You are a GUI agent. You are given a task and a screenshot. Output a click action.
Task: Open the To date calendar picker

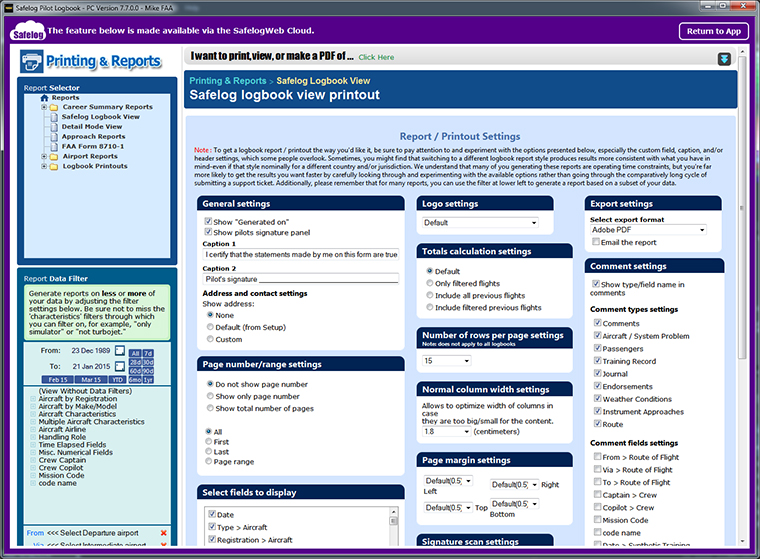(x=120, y=366)
